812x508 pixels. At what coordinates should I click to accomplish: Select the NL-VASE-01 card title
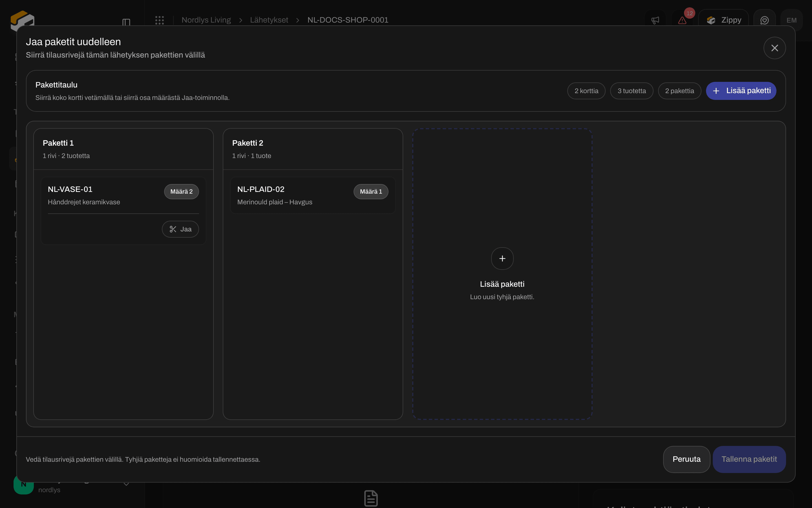(x=70, y=189)
